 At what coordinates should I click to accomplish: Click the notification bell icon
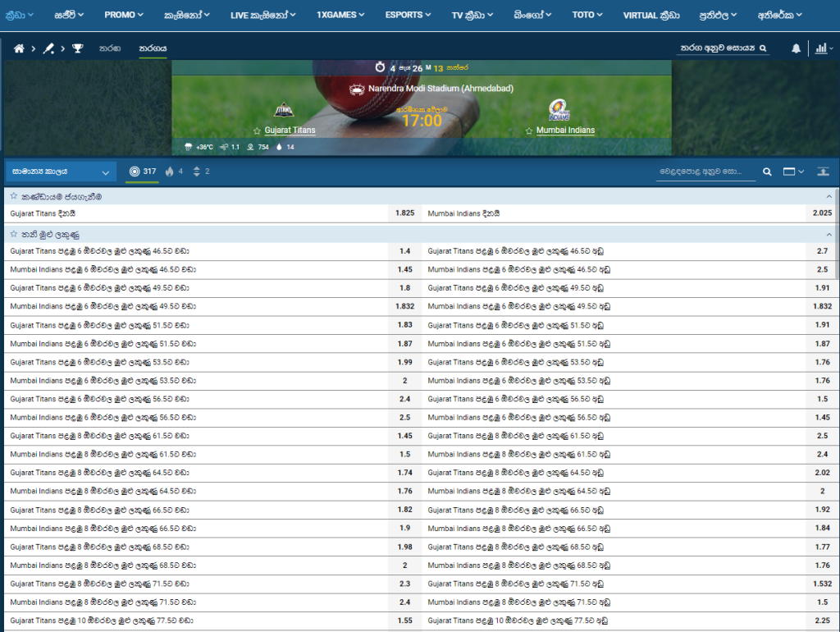(x=796, y=48)
